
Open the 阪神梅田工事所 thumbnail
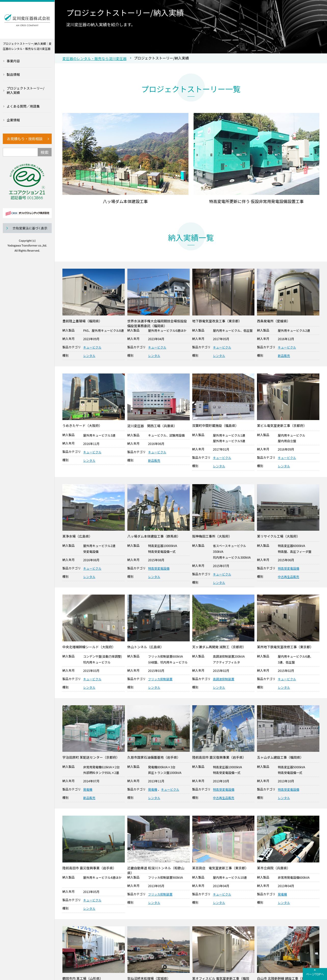pyautogui.click(x=223, y=507)
